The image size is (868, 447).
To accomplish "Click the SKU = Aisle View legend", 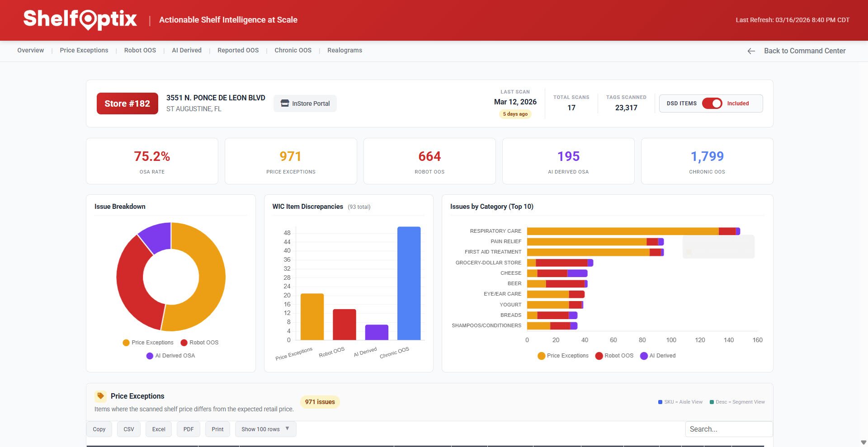I will pyautogui.click(x=680, y=402).
